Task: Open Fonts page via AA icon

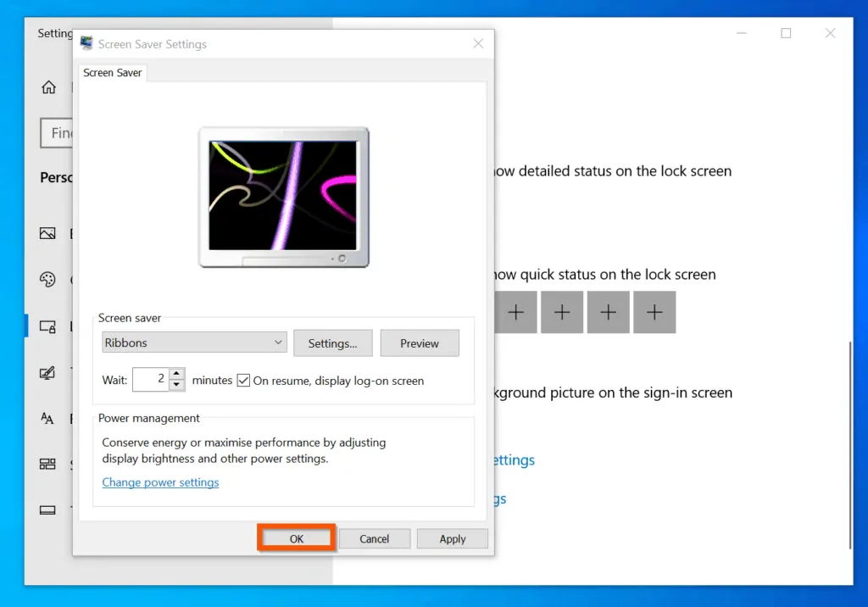Action: (x=47, y=418)
